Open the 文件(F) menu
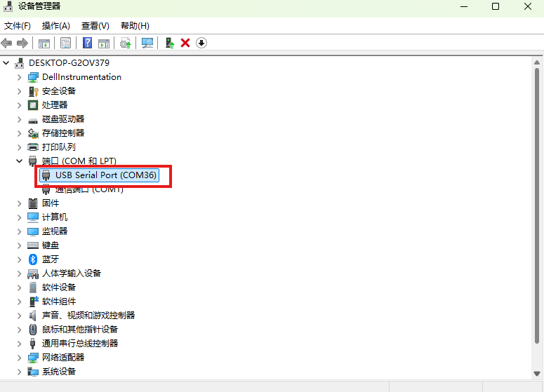The image size is (544, 392). click(18, 26)
